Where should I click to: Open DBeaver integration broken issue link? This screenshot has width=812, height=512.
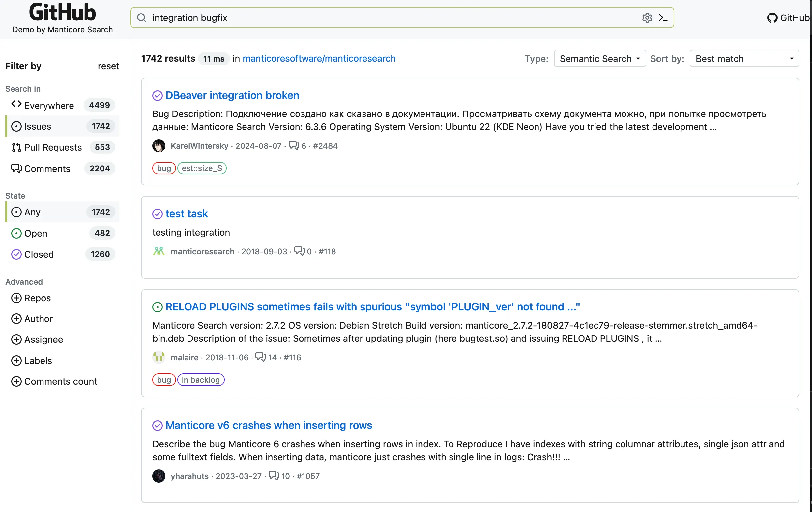click(x=232, y=95)
